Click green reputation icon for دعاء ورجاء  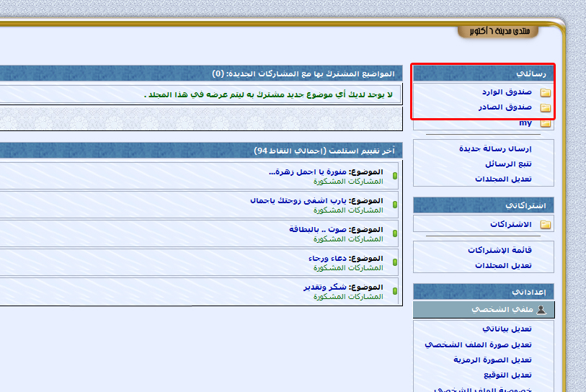pyautogui.click(x=395, y=262)
